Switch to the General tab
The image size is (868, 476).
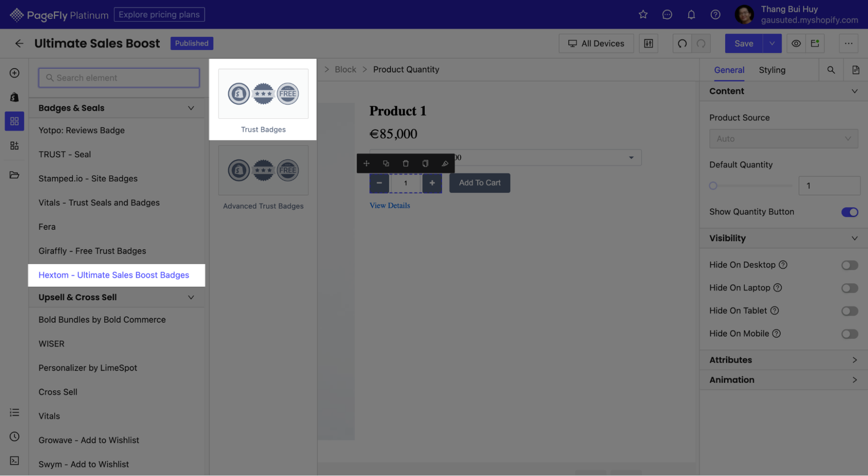729,70
